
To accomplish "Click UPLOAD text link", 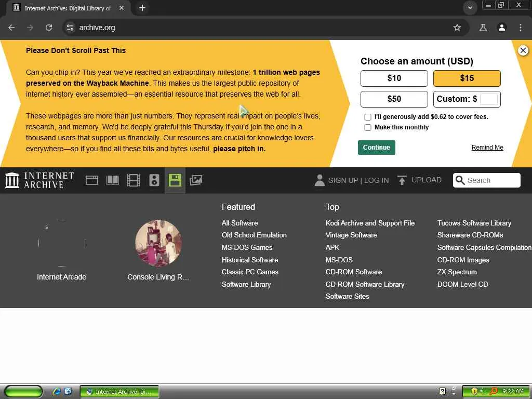I will point(427,180).
